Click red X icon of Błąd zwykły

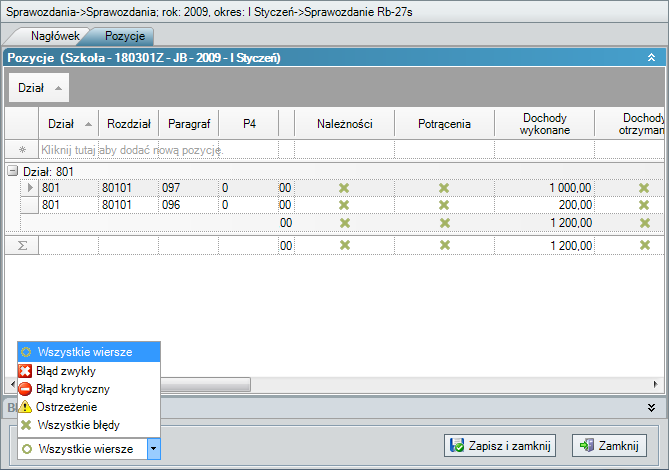[25, 371]
